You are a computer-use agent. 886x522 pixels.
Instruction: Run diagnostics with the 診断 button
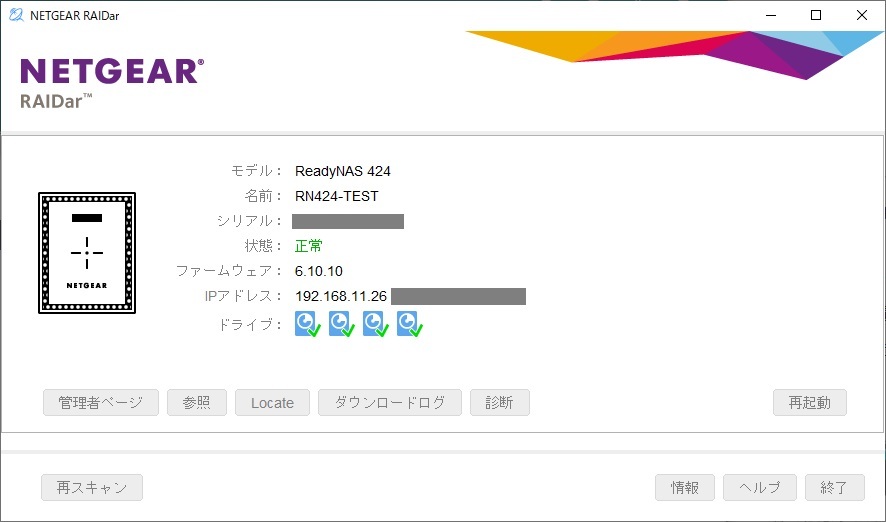[500, 403]
